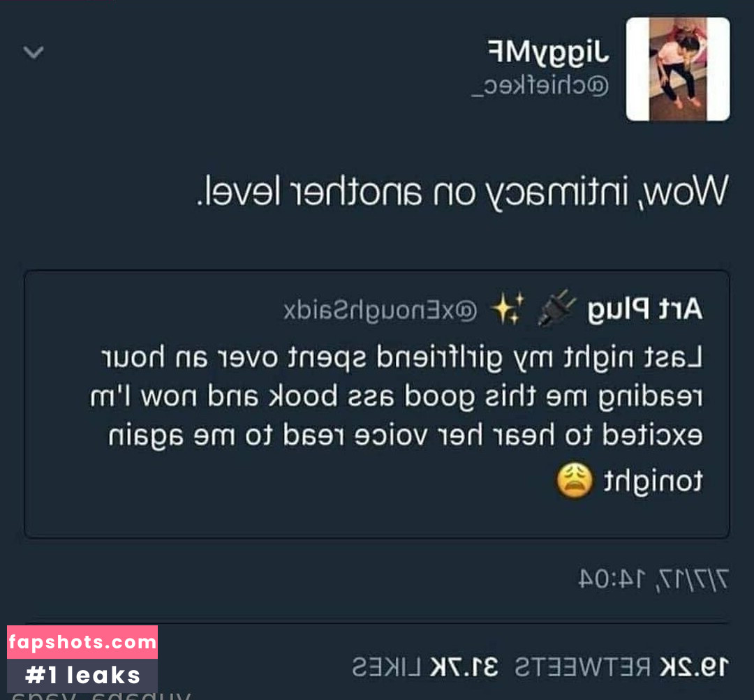
Task: Click the cut-off text below leaks badge
Action: tap(101, 696)
